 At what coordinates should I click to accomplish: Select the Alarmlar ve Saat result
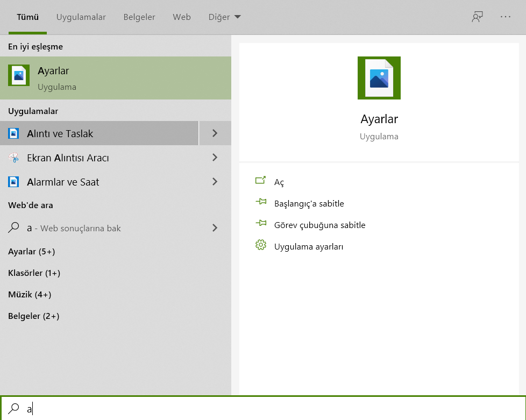pyautogui.click(x=99, y=181)
